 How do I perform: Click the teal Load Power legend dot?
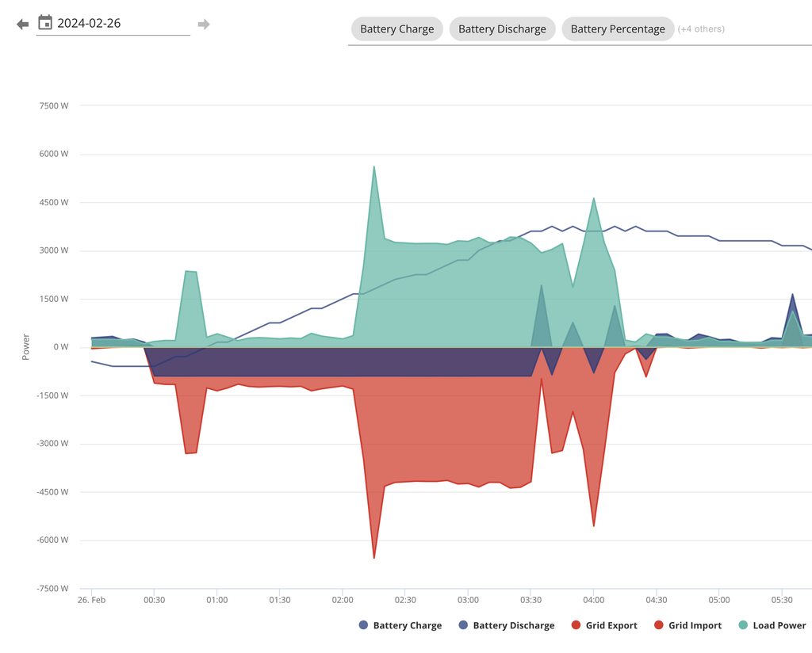[743, 625]
